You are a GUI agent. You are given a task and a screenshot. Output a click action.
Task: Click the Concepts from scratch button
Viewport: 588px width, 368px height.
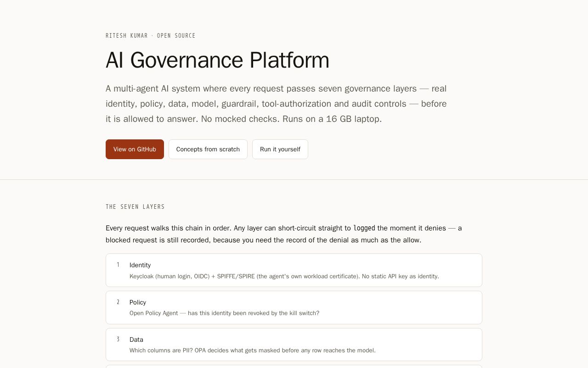(x=208, y=149)
